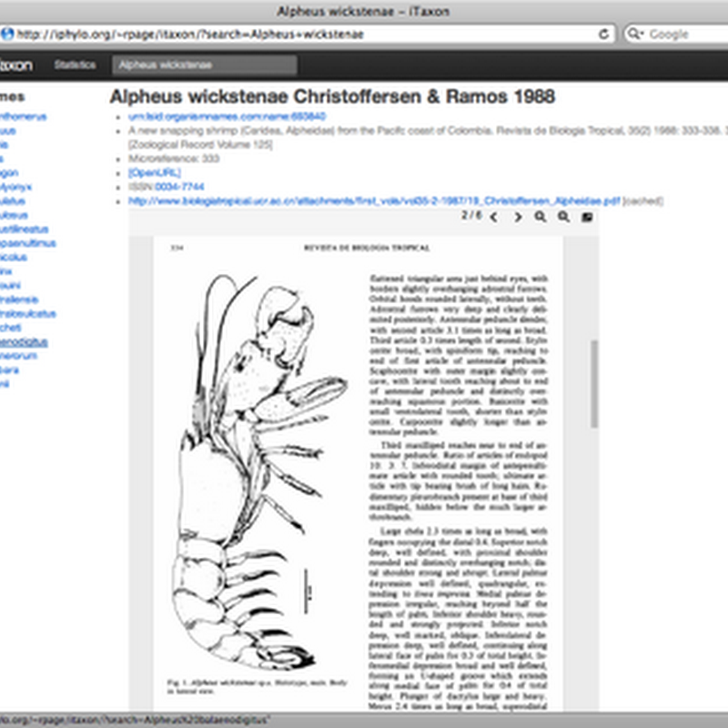Click the 'REVISTA DE BIOLOGIA TROPICAL' page header

367,248
